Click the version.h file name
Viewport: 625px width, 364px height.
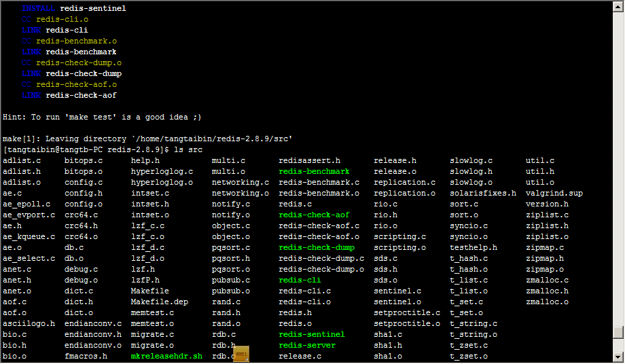(x=547, y=204)
